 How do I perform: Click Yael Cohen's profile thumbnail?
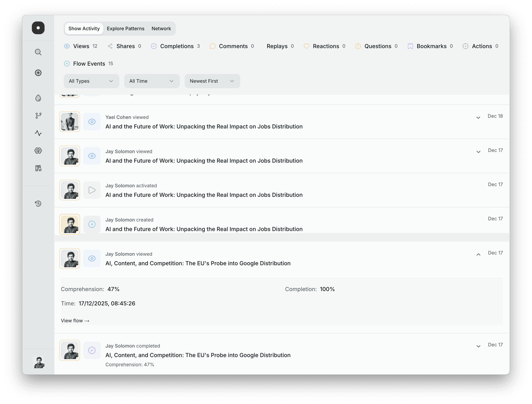70,122
